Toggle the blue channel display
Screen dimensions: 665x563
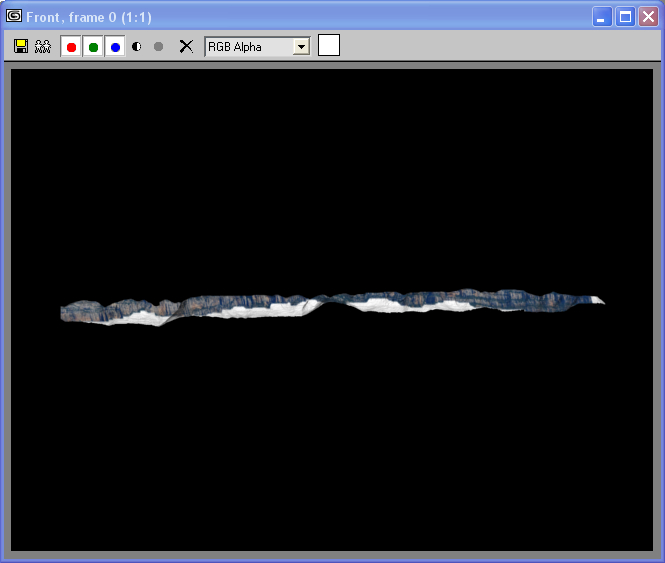click(x=115, y=46)
